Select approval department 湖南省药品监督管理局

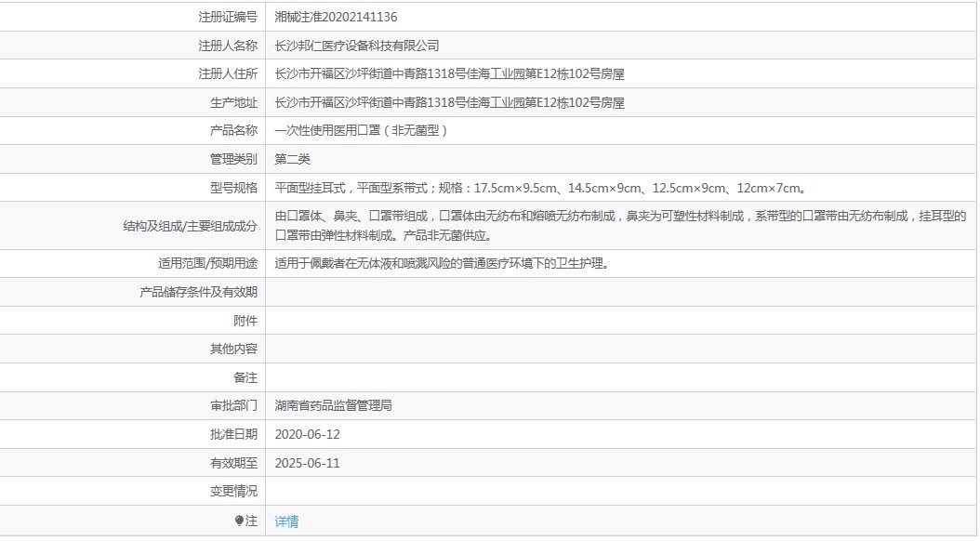pos(333,405)
